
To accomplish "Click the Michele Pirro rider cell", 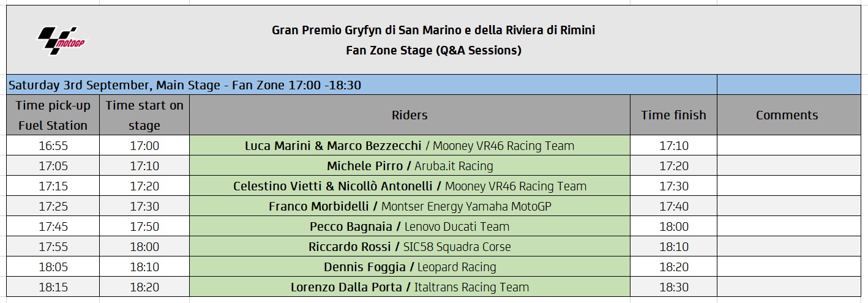I will tap(410, 166).
